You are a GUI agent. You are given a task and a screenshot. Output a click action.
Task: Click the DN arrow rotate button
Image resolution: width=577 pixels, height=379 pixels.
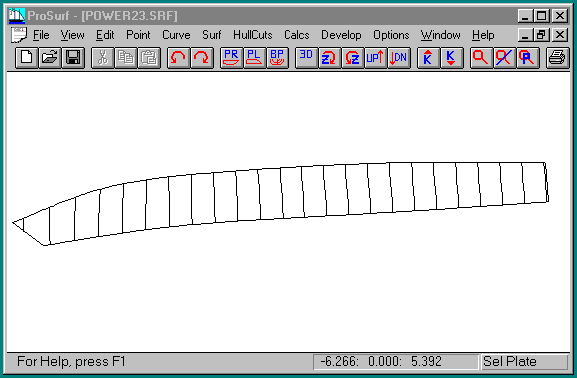point(399,58)
